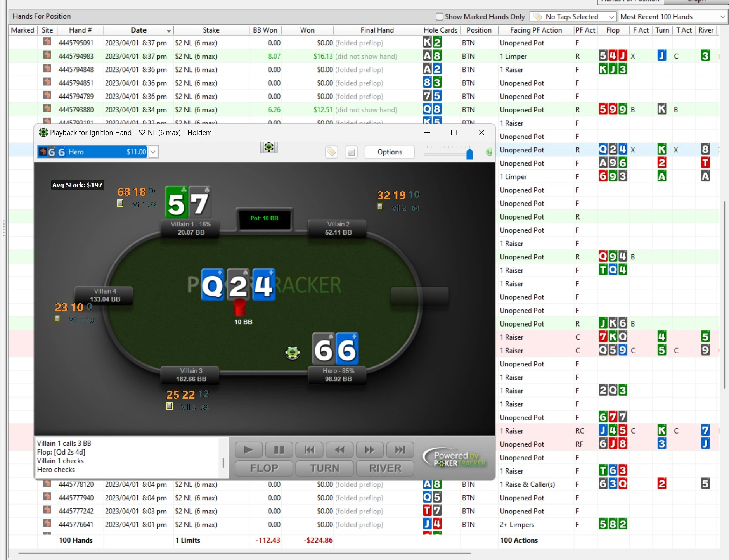729x560 pixels.
Task: Jump to the TURN street
Action: coord(324,468)
